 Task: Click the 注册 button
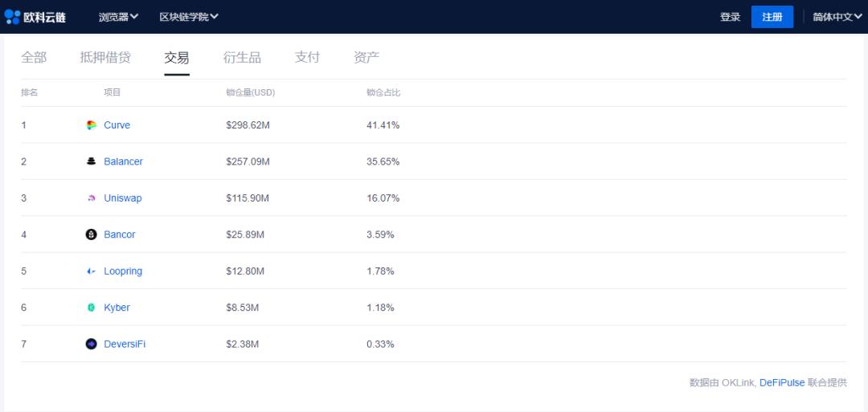point(772,17)
